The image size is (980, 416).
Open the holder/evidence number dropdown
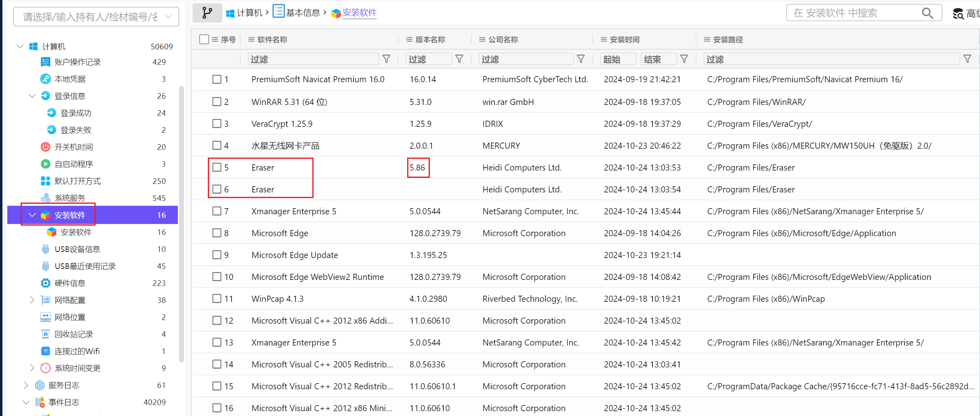coord(96,17)
